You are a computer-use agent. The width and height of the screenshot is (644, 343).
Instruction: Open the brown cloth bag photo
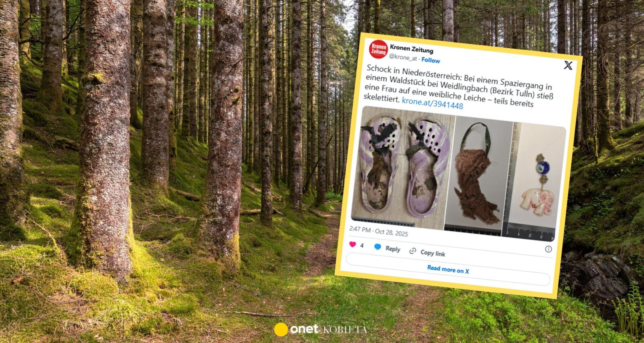tap(478, 175)
